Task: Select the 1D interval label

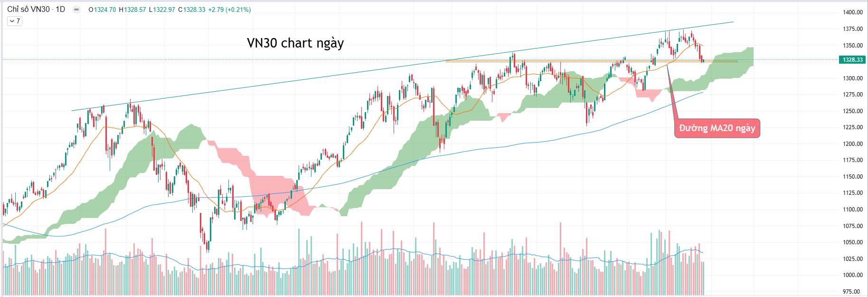Action: [x=60, y=10]
